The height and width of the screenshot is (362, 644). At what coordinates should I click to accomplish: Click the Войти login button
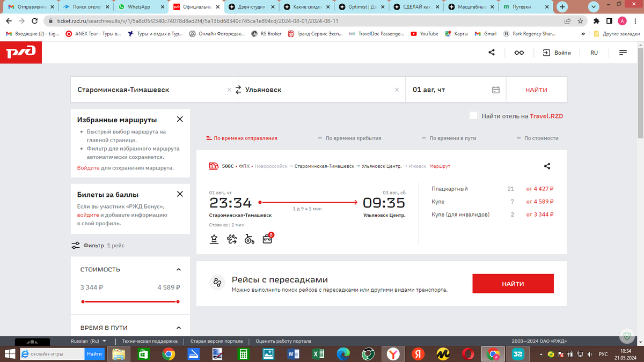[x=557, y=53]
